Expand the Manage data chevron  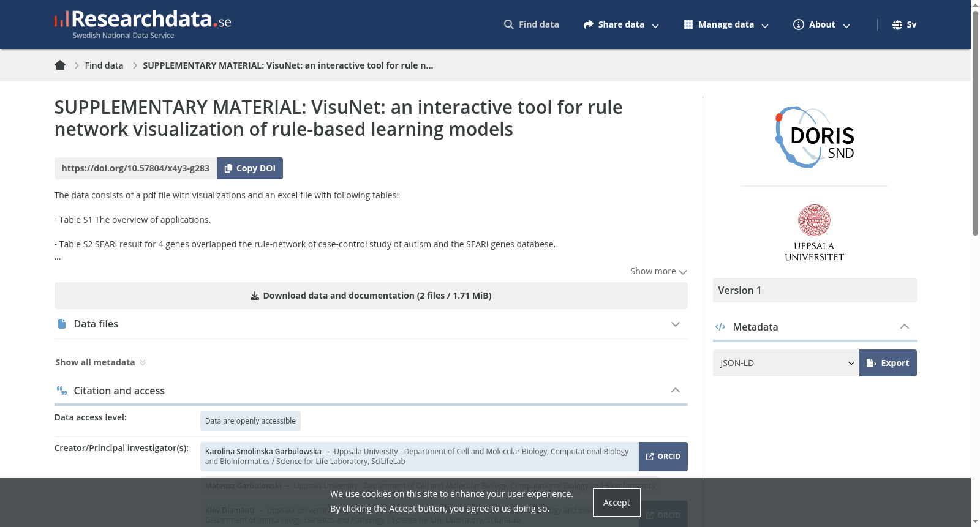765,26
